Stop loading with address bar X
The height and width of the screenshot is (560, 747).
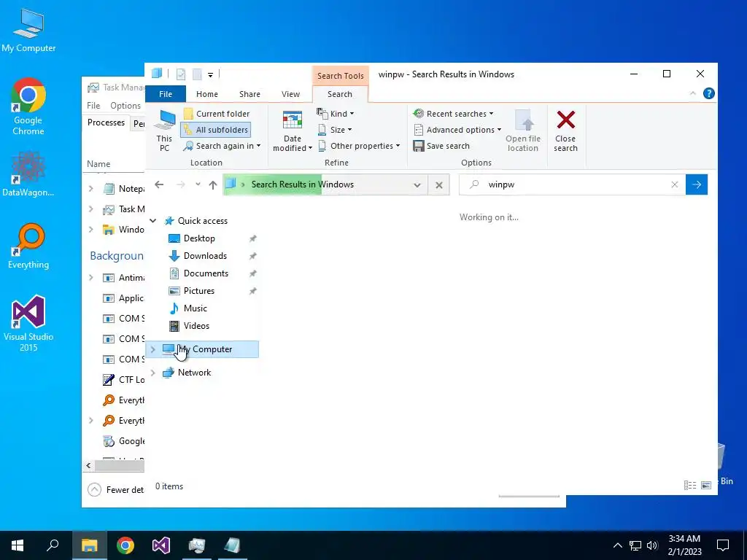[438, 184]
